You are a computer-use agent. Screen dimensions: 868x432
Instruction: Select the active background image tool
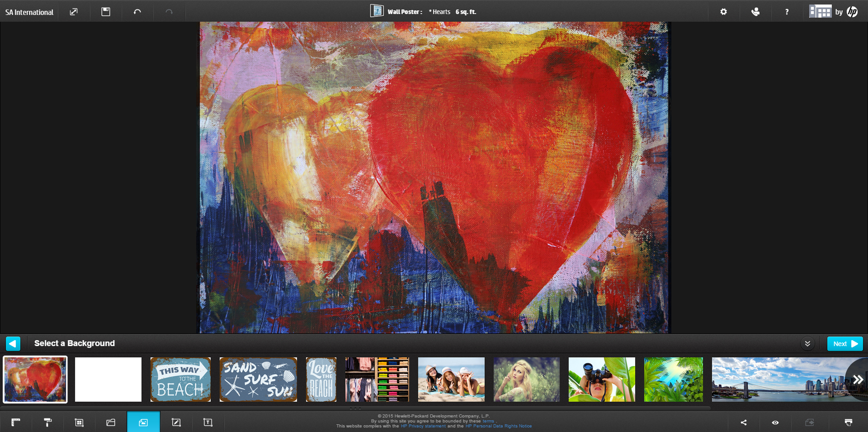click(143, 422)
